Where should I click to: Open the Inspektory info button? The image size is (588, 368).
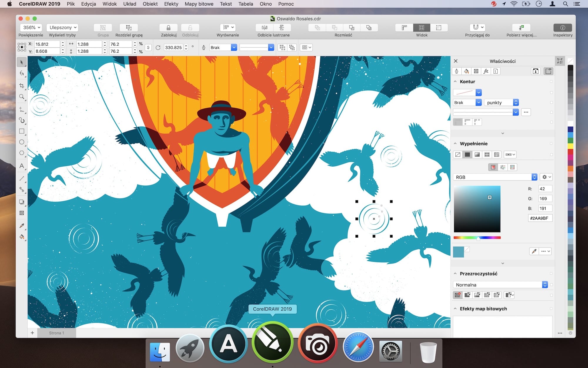click(563, 27)
